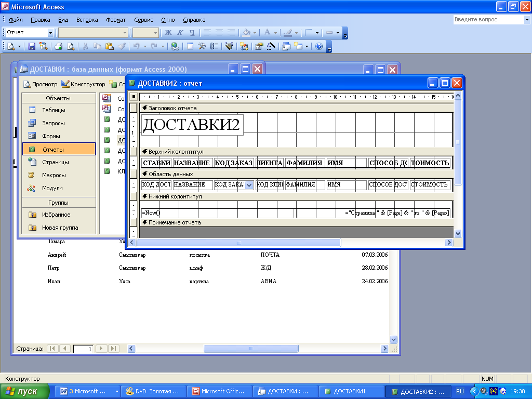Viewport: 532px width, 399px height.
Task: Toggle the Field List panel
Action: (190, 46)
